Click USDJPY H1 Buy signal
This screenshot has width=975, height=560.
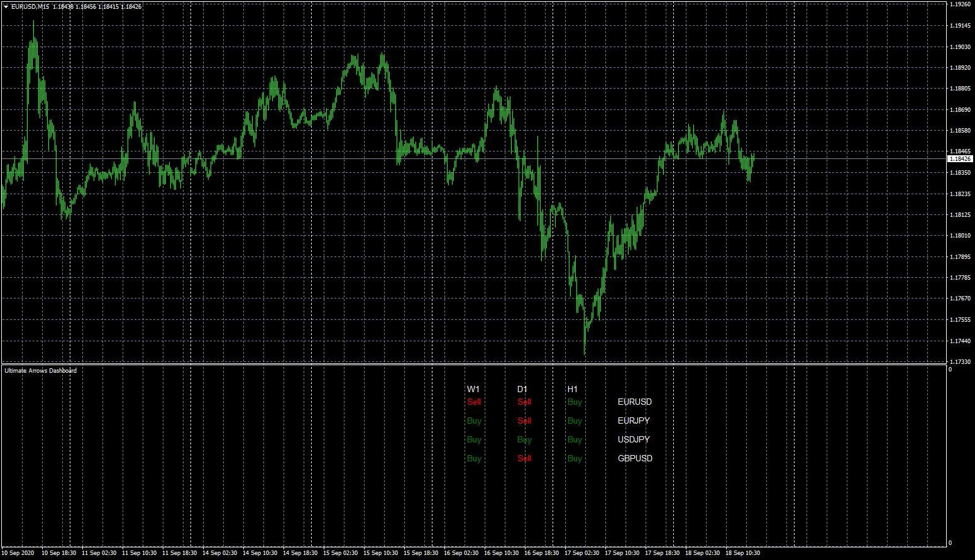pyautogui.click(x=575, y=439)
